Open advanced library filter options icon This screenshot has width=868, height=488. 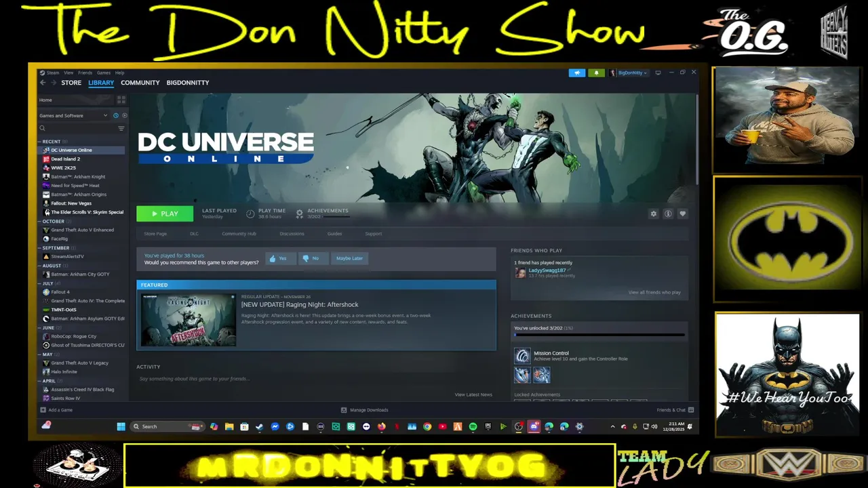click(121, 128)
